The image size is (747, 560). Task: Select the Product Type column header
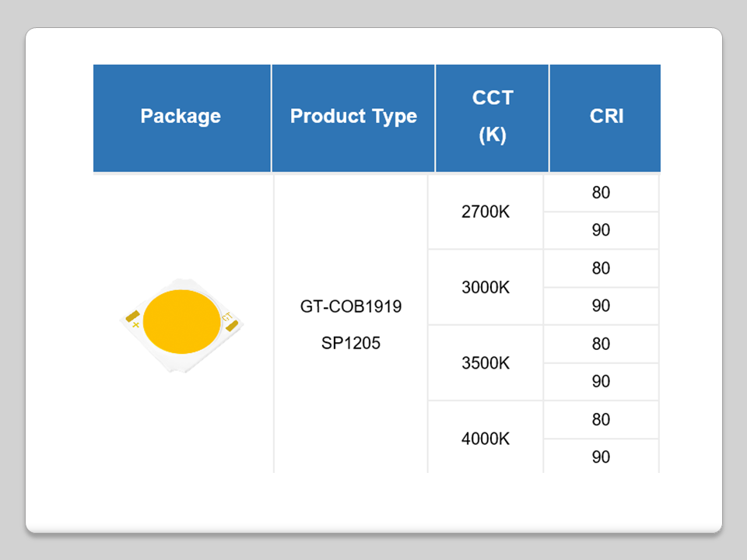point(353,117)
